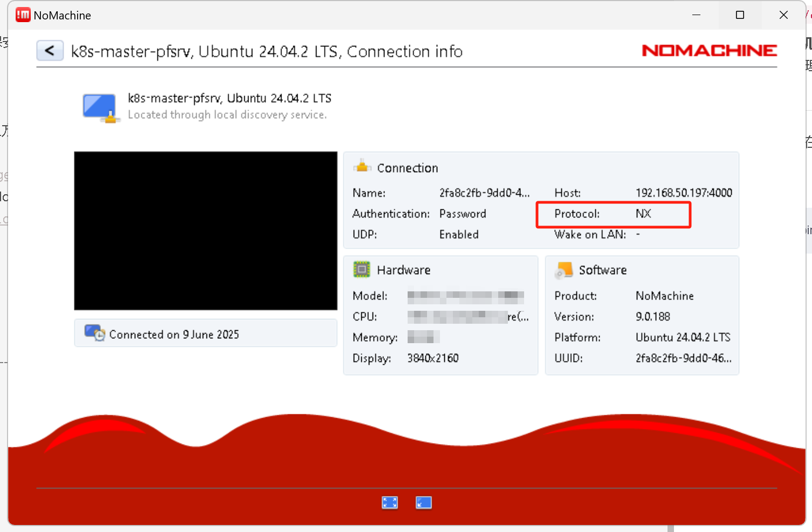Click the Platform value Ubuntu 24.04.2 LTS

click(x=683, y=337)
